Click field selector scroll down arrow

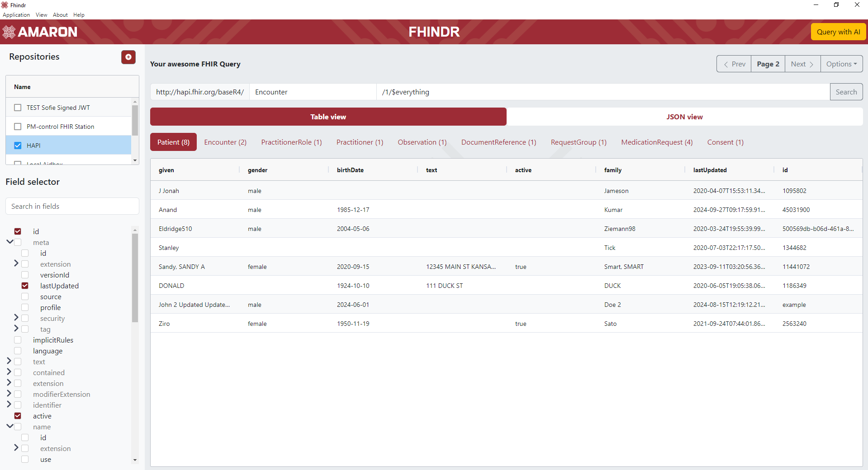coord(135,460)
